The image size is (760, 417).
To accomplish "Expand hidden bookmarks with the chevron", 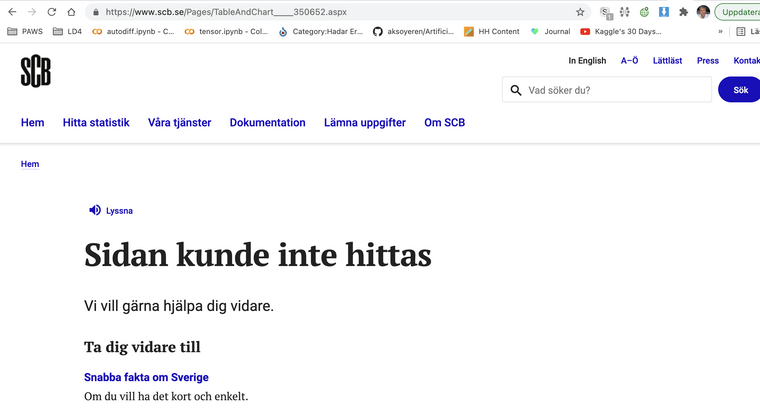I will tap(720, 31).
